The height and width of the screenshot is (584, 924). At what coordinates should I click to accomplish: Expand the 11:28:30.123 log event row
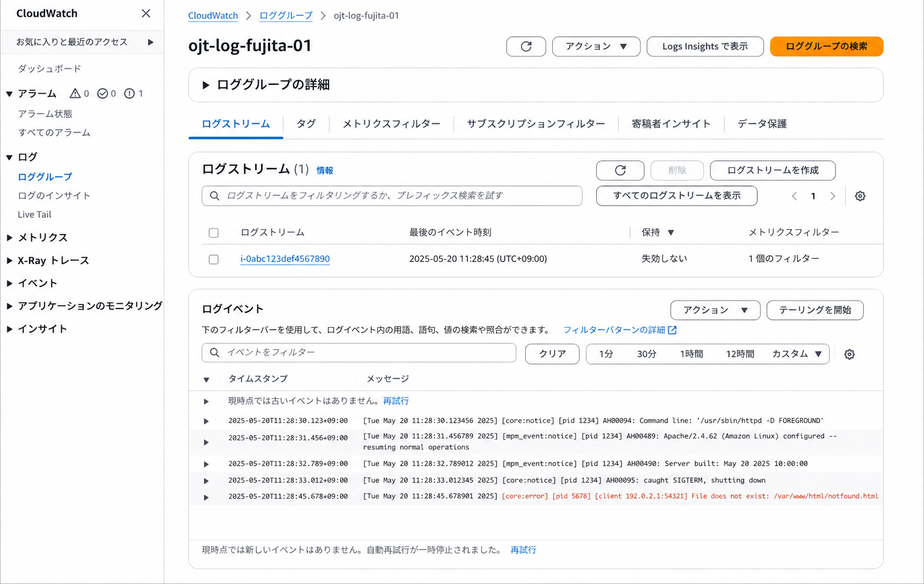coord(206,421)
